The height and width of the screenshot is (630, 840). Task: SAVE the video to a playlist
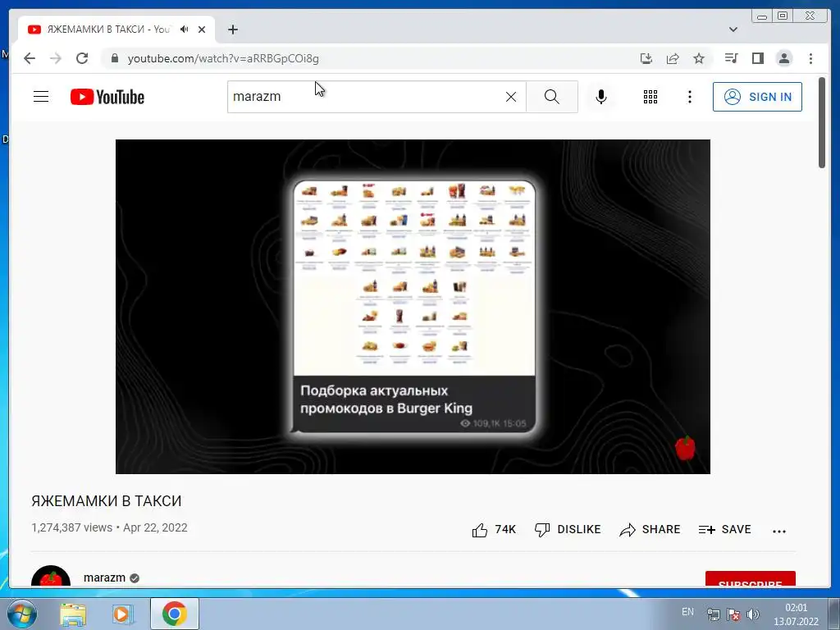[x=725, y=530]
